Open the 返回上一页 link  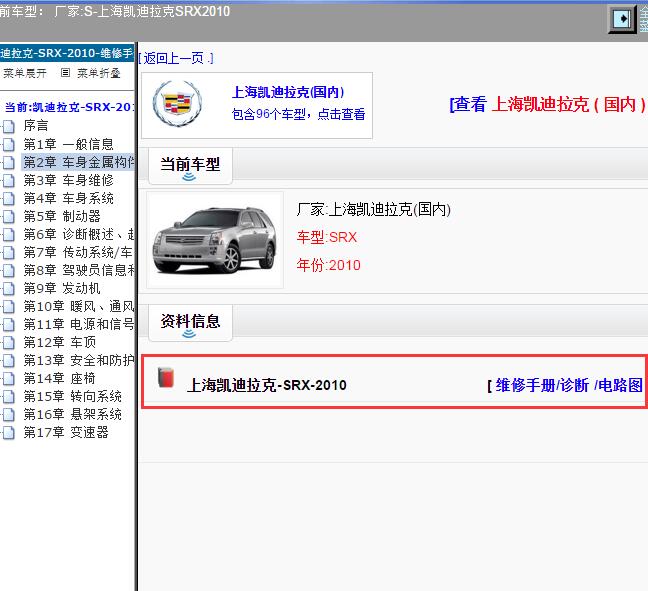176,58
